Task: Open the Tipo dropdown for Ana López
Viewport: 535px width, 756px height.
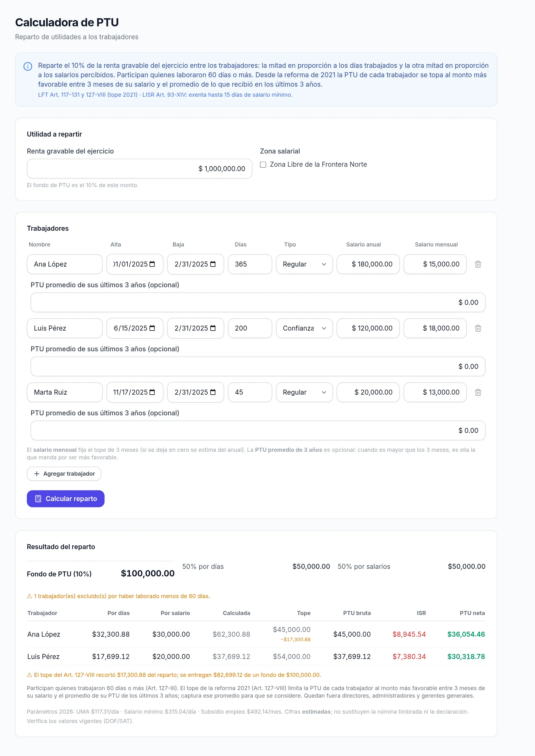Action: coord(304,264)
